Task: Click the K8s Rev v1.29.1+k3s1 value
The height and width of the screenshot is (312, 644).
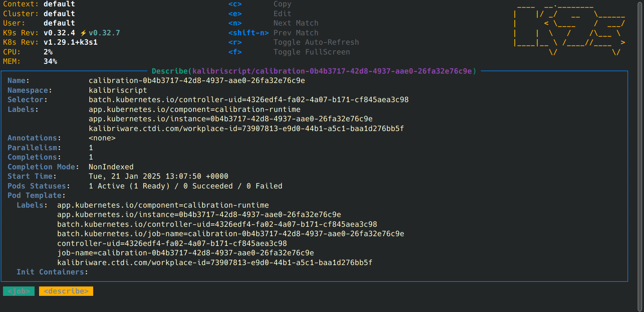Action: [x=71, y=42]
